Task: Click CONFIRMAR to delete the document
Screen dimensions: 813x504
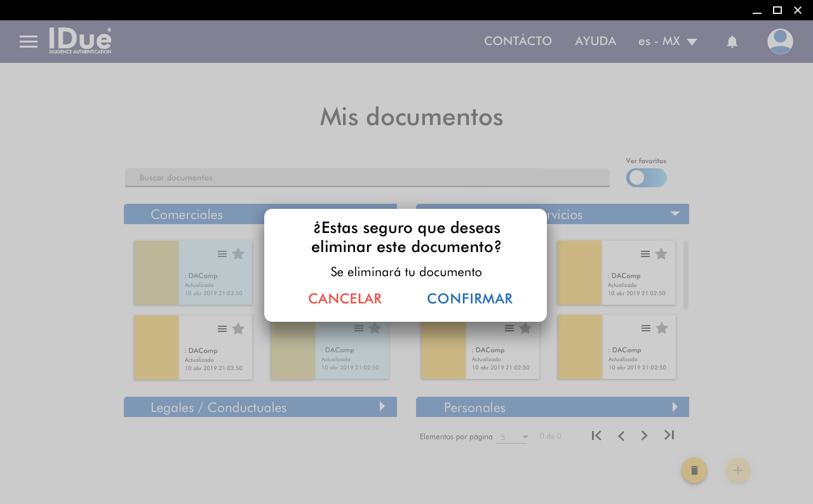Action: point(469,299)
